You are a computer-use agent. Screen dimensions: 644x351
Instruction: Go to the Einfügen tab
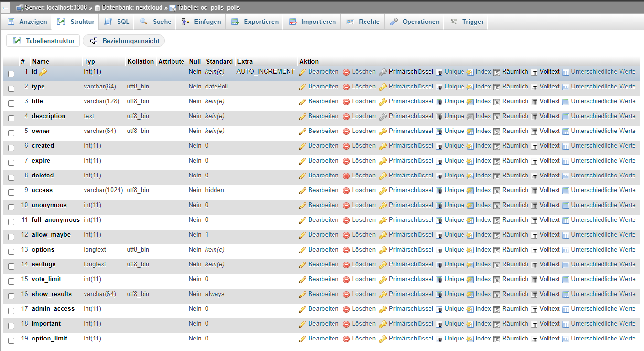pos(201,22)
